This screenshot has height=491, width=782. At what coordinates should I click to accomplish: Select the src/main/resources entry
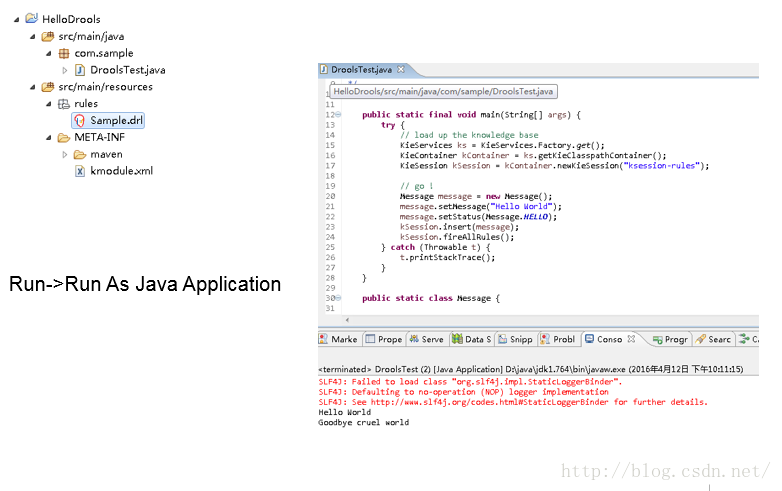pos(105,87)
